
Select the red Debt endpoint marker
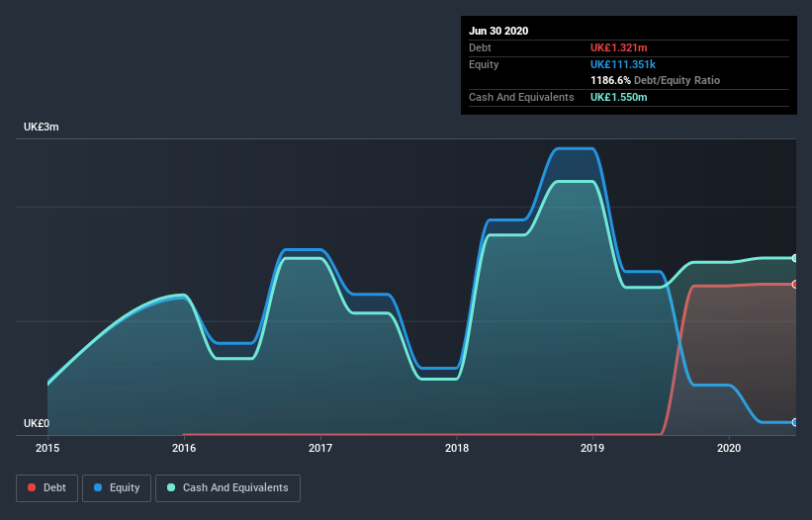coord(794,284)
